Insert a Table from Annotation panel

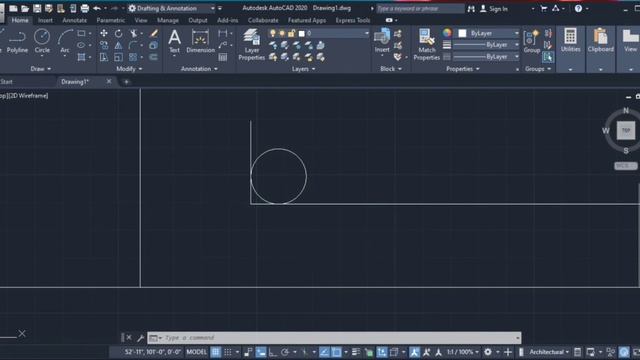(x=222, y=57)
